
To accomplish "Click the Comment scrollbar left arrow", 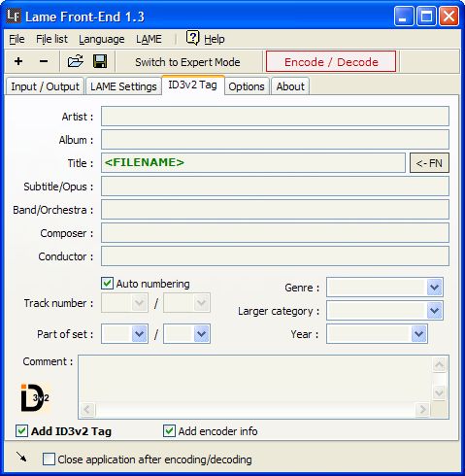I will click(87, 410).
